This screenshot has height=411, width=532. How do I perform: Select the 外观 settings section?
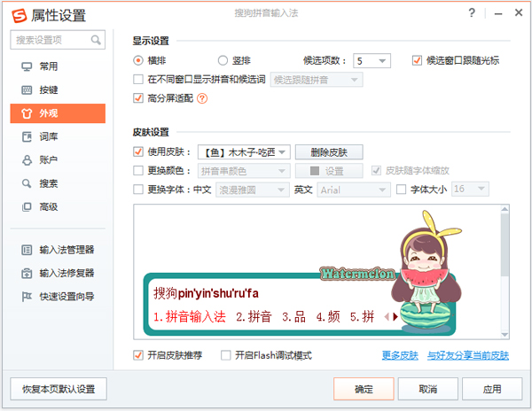pos(58,113)
